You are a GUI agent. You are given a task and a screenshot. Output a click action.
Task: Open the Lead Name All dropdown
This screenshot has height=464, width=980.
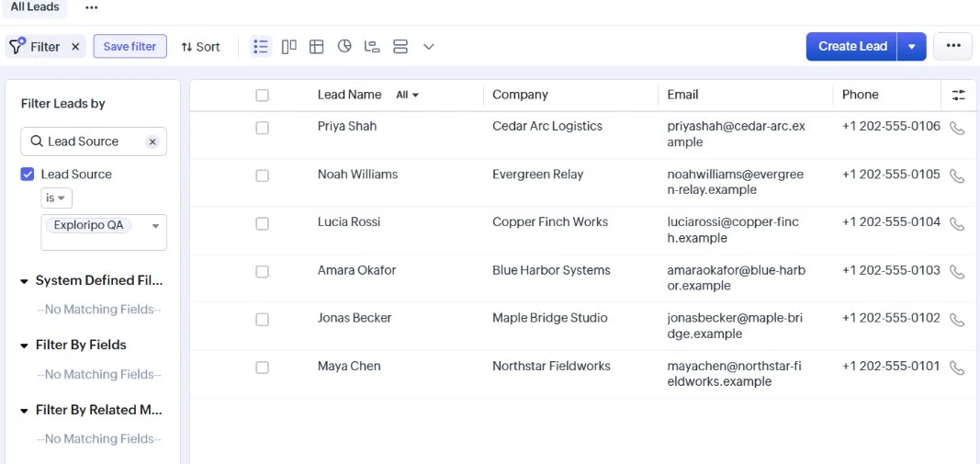(407, 95)
